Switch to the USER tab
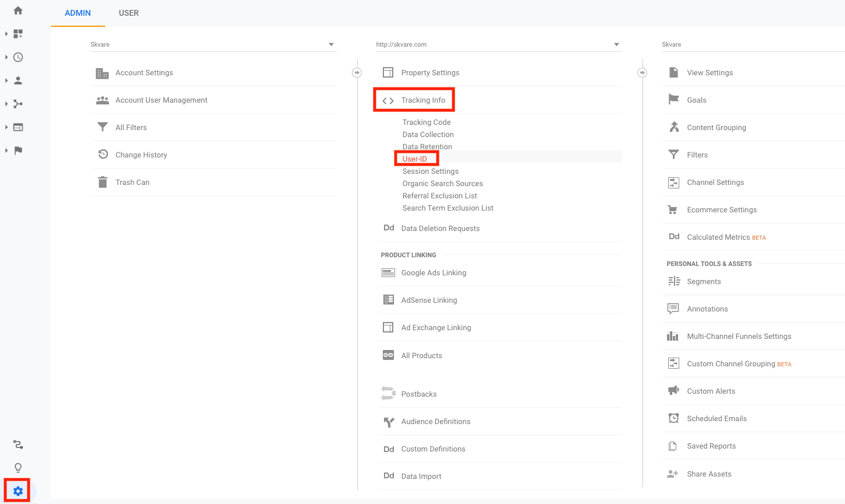Image resolution: width=845 pixels, height=504 pixels. 128,12
